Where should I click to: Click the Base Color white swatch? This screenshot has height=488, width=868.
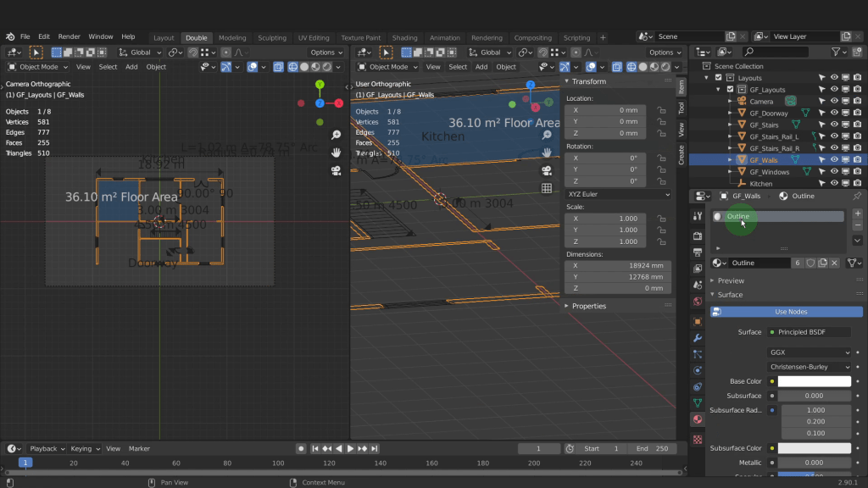coord(814,381)
